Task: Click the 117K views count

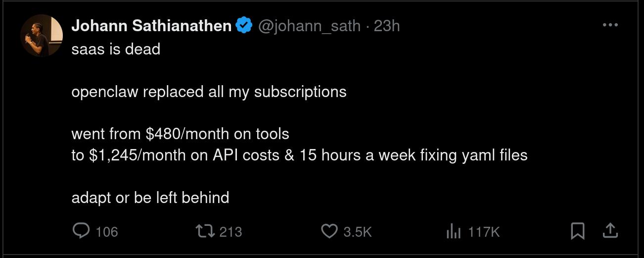Action: pyautogui.click(x=484, y=231)
